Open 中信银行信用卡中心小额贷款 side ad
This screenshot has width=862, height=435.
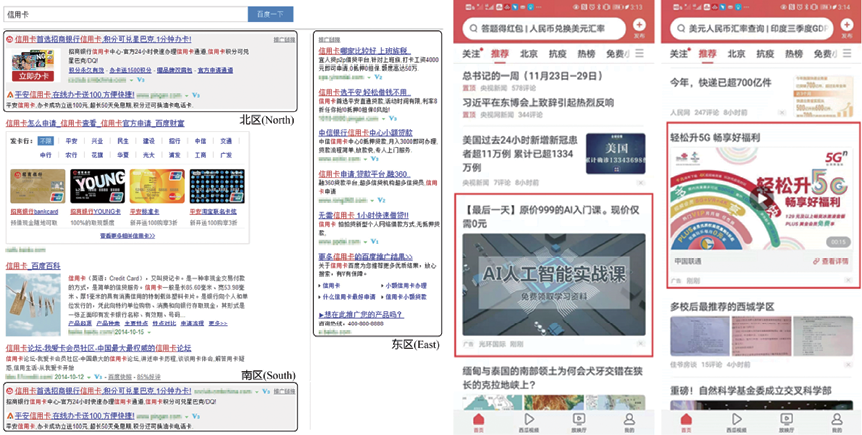[x=366, y=133]
